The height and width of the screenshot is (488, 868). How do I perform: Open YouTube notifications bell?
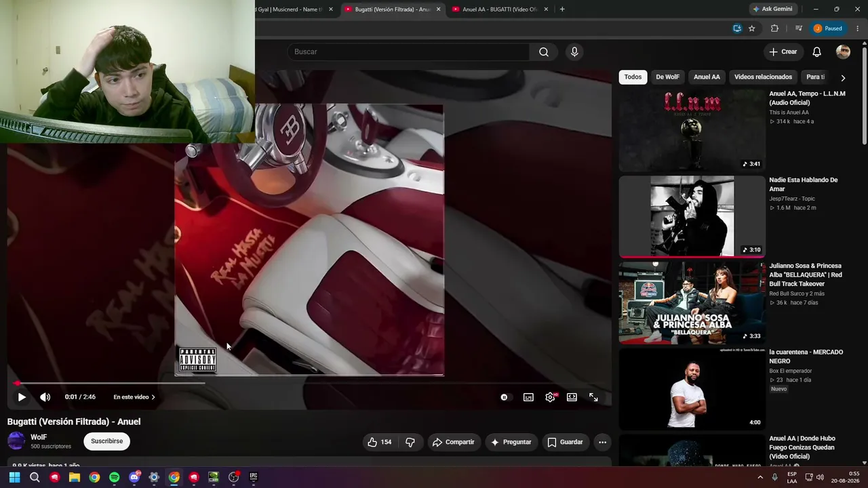(x=817, y=52)
